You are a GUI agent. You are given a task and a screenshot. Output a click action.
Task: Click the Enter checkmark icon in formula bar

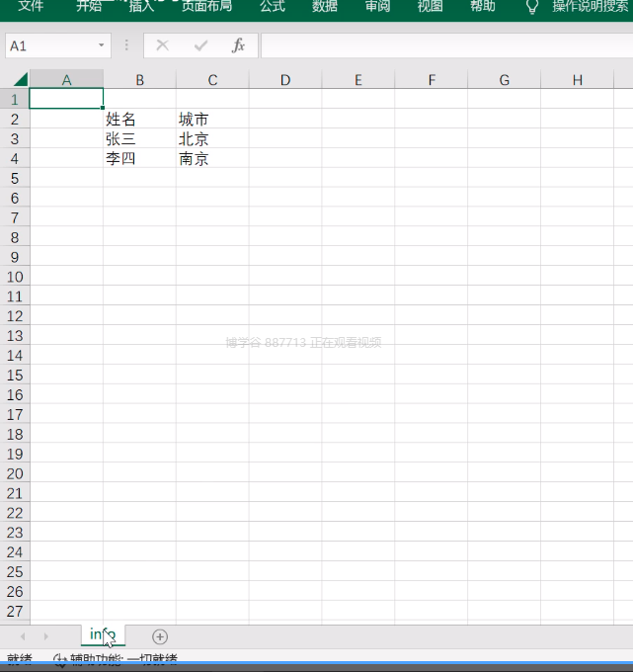(x=200, y=45)
